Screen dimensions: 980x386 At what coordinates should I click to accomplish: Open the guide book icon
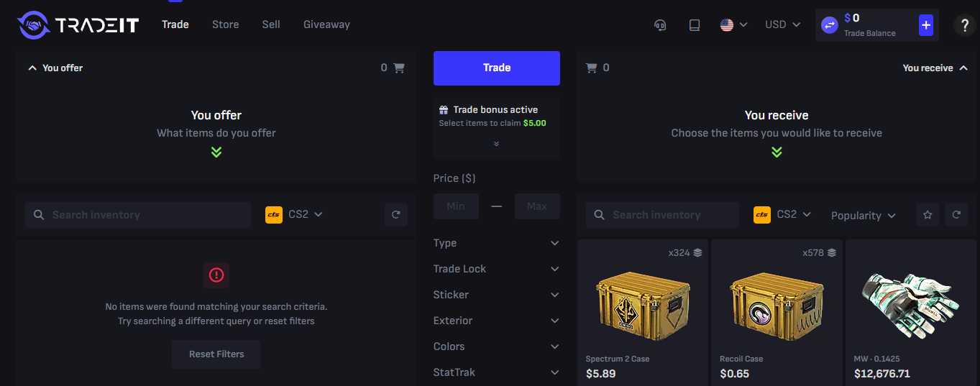pos(694,25)
